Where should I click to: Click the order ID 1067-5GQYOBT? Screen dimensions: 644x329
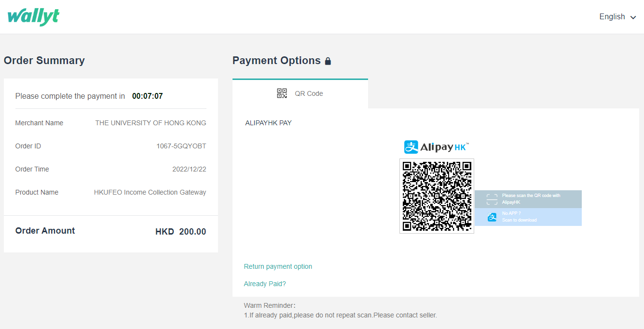181,146
